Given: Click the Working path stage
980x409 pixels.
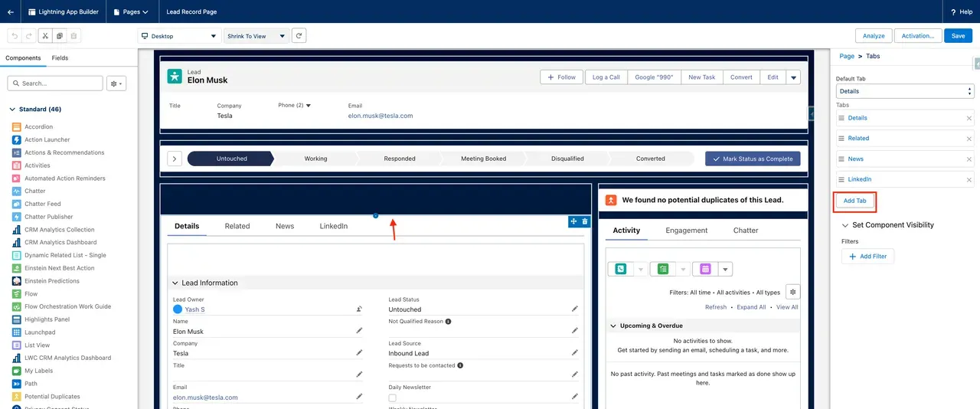Looking at the screenshot, I should point(315,159).
